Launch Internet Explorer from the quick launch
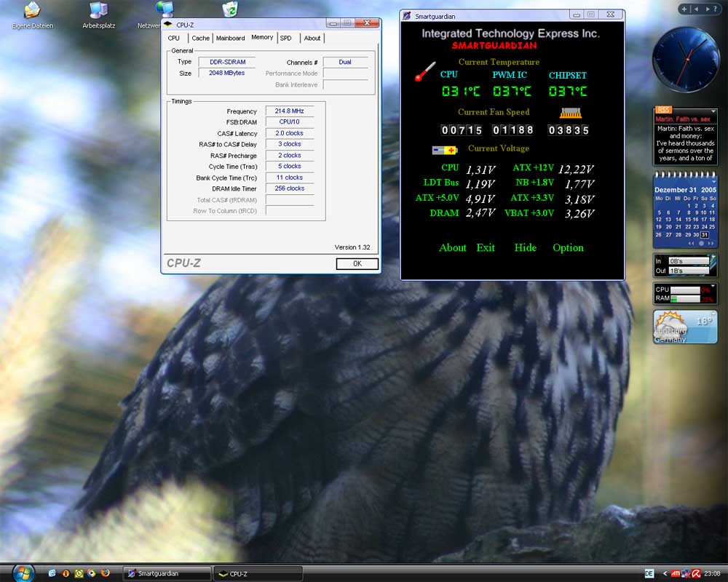The height and width of the screenshot is (582, 728). point(52,573)
